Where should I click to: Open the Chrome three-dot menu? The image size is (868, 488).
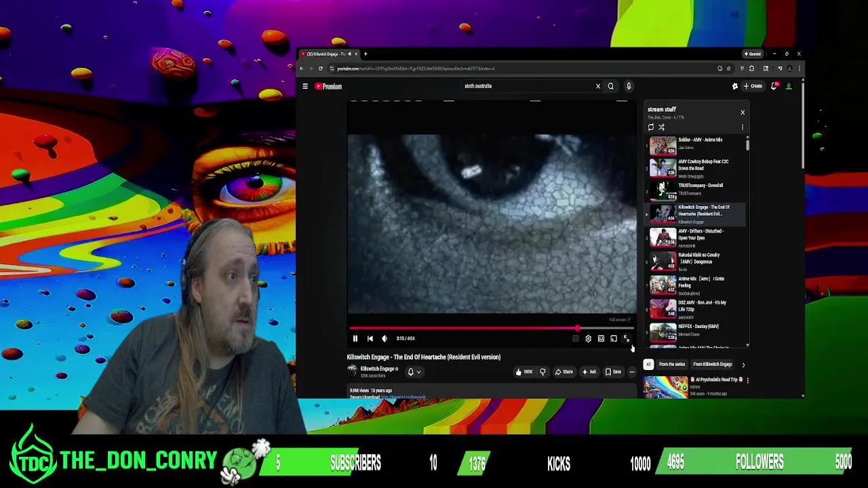800,68
